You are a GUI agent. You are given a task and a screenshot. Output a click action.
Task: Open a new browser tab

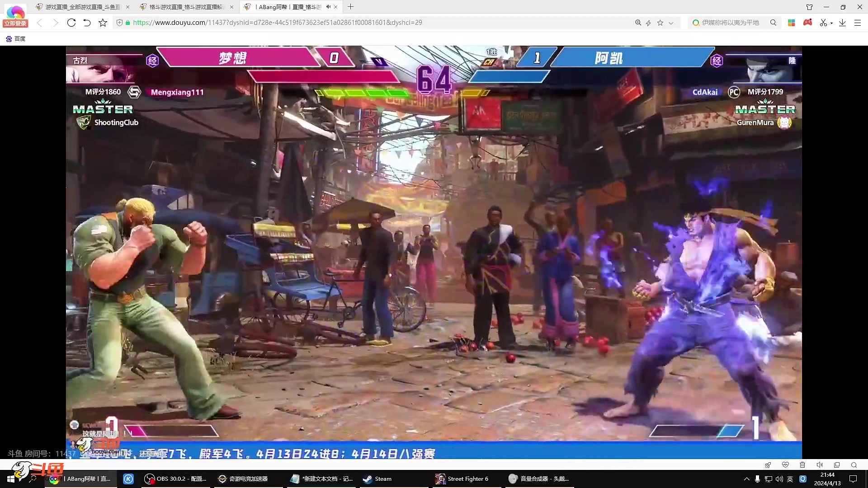tap(350, 7)
